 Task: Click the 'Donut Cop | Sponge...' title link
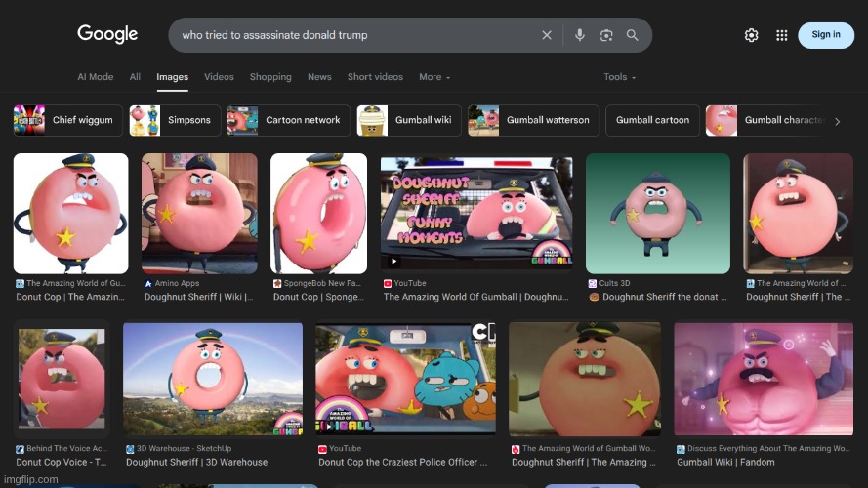[x=318, y=297]
